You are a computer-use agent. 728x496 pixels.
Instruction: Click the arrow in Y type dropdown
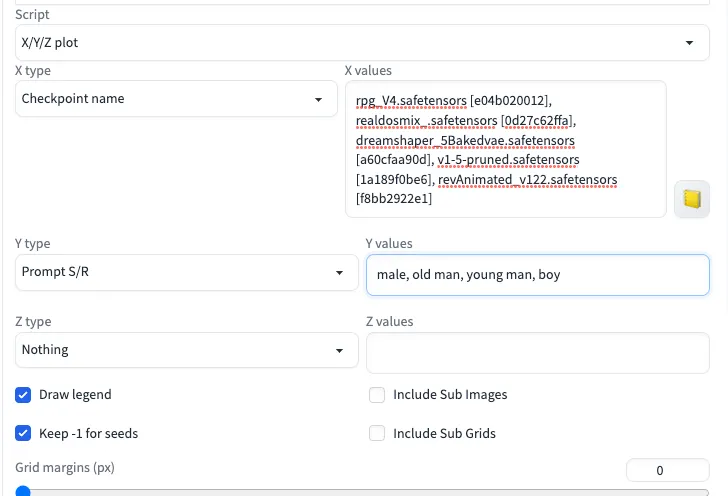340,272
